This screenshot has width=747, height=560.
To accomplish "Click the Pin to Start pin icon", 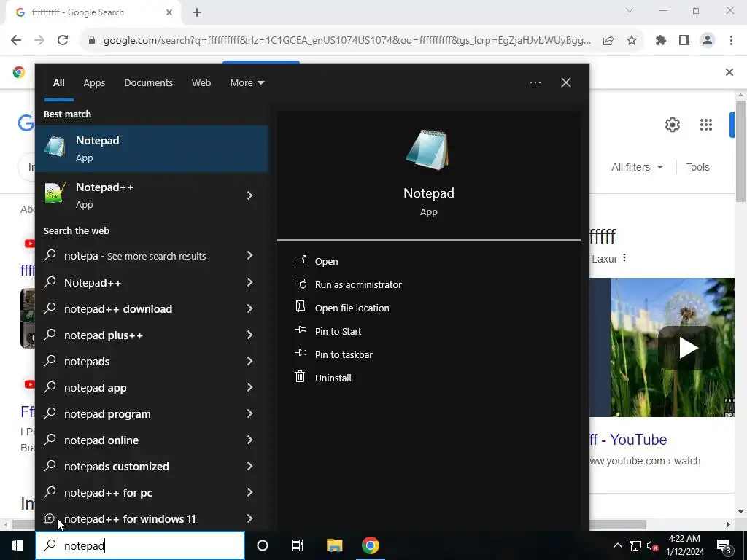I will point(301,330).
